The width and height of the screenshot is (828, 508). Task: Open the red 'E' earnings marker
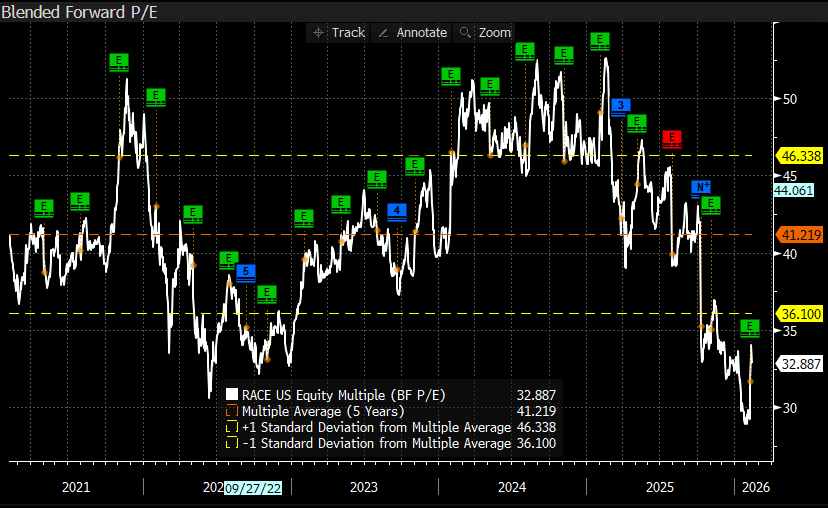[x=671, y=138]
